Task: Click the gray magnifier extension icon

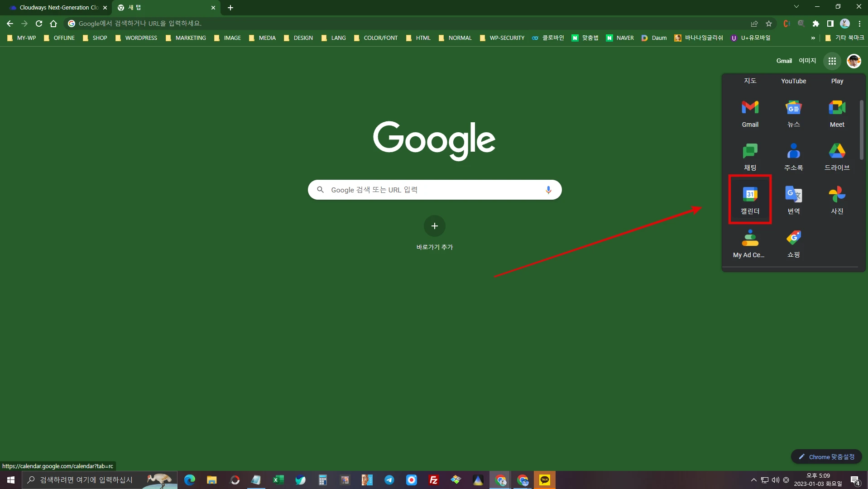Action: 801,24
